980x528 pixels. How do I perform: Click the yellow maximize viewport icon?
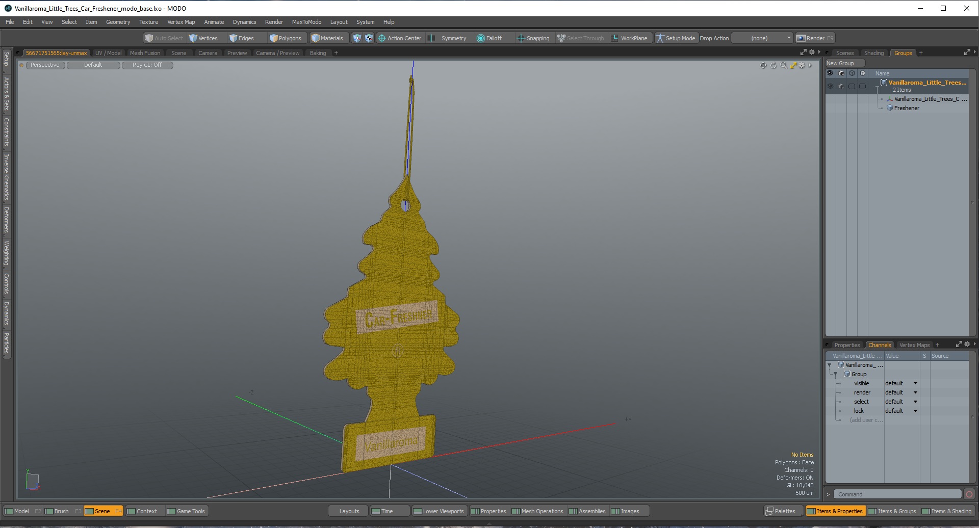[793, 65]
